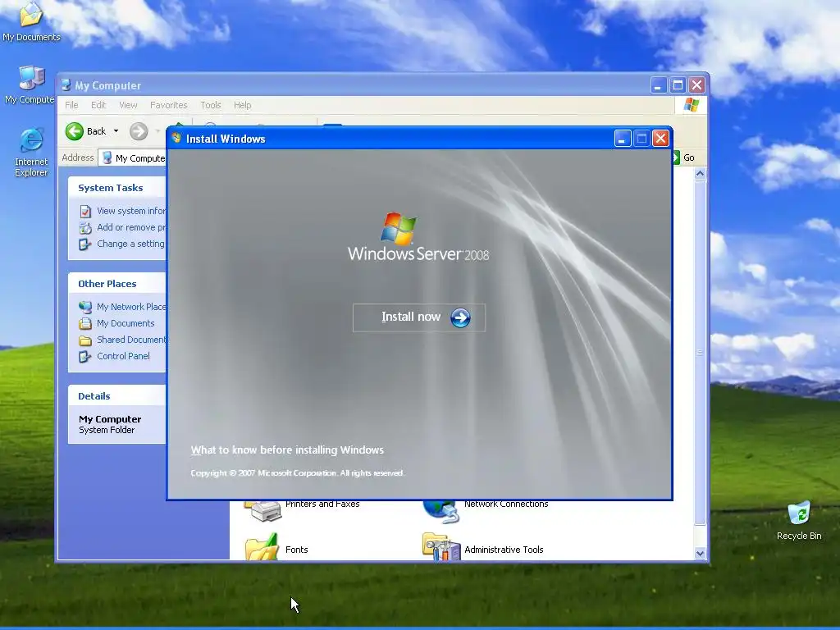The height and width of the screenshot is (630, 840).
Task: Open Shared Documents in Other Places
Action: click(x=131, y=340)
